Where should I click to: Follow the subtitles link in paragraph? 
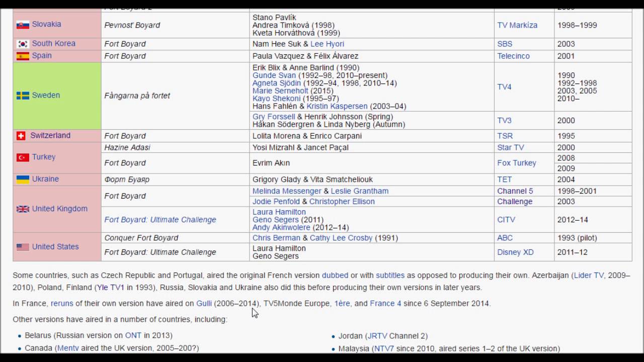[x=390, y=276]
